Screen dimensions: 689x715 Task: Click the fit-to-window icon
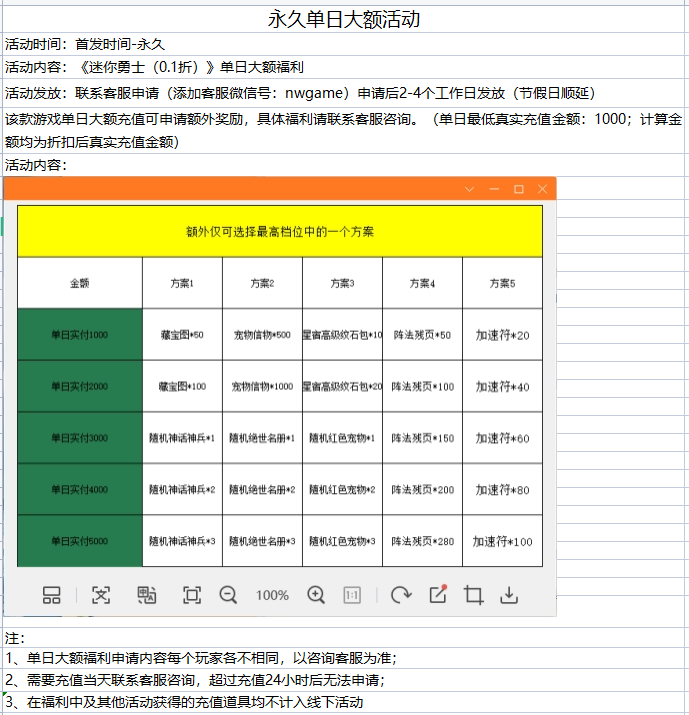coord(192,595)
